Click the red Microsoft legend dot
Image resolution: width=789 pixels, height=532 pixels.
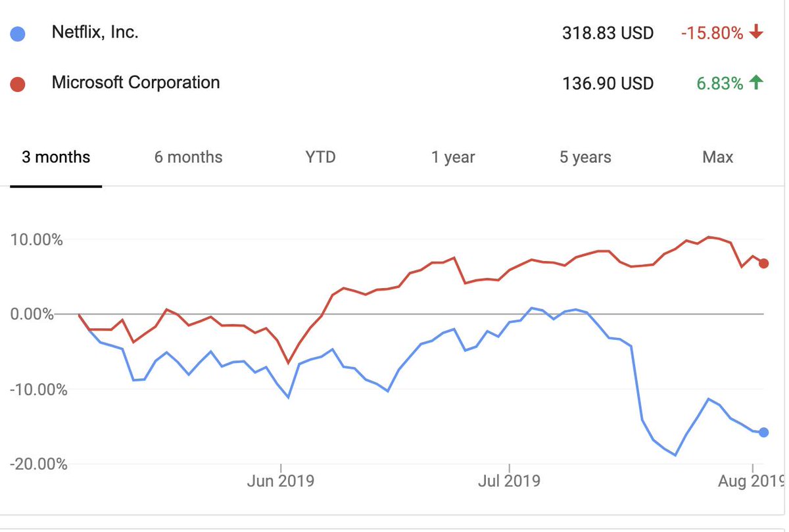(x=18, y=84)
